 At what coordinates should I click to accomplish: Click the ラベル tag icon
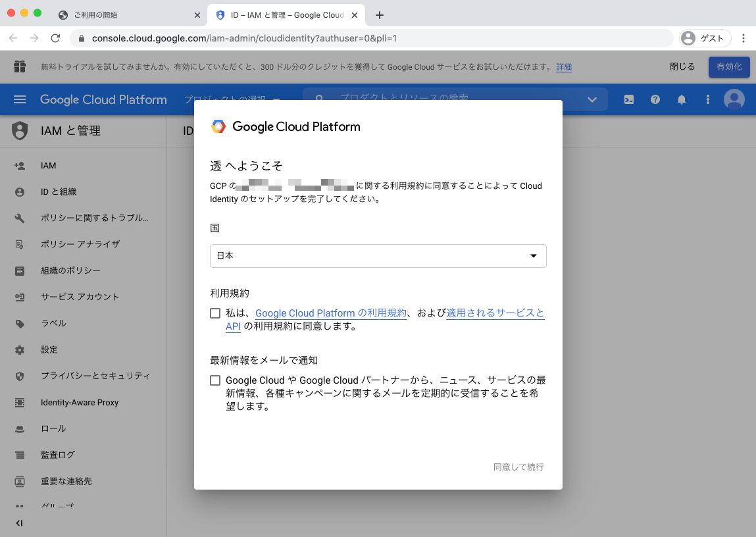tap(20, 324)
